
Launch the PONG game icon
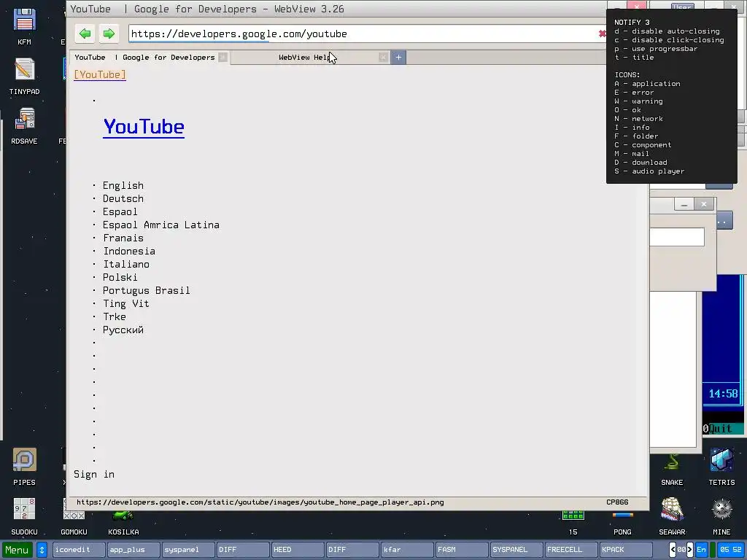coord(622,523)
